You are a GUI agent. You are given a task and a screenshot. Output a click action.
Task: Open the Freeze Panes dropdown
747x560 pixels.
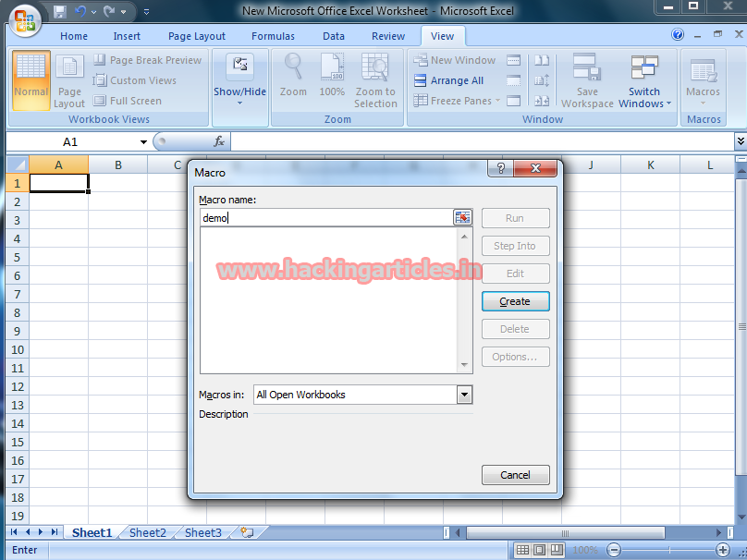pyautogui.click(x=457, y=101)
